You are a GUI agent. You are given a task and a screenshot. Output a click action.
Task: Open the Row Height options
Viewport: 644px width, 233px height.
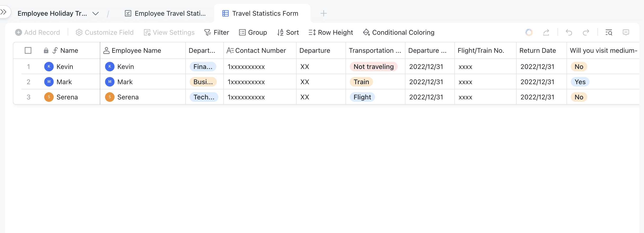coord(331,33)
